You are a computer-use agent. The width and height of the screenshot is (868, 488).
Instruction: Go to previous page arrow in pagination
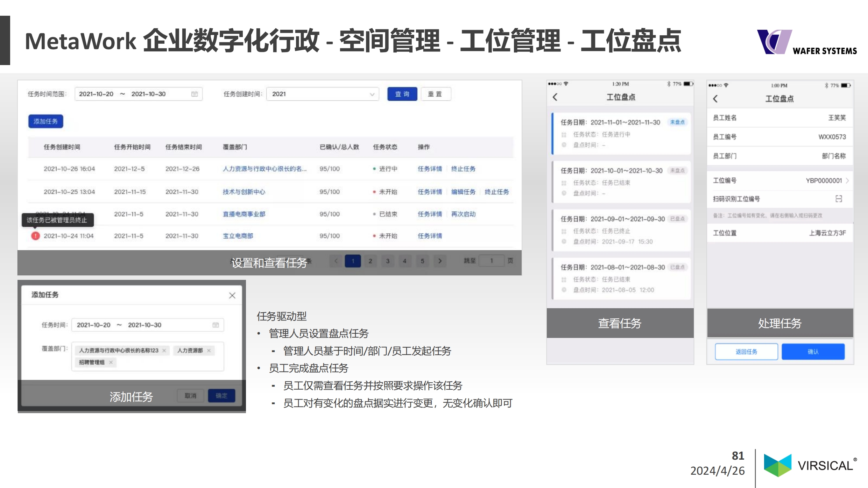[x=336, y=261]
